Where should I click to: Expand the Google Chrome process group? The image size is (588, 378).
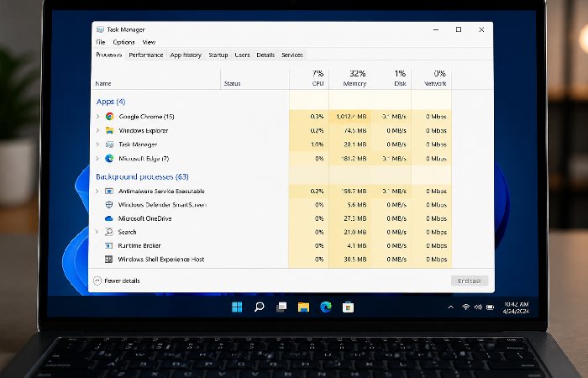[97, 116]
